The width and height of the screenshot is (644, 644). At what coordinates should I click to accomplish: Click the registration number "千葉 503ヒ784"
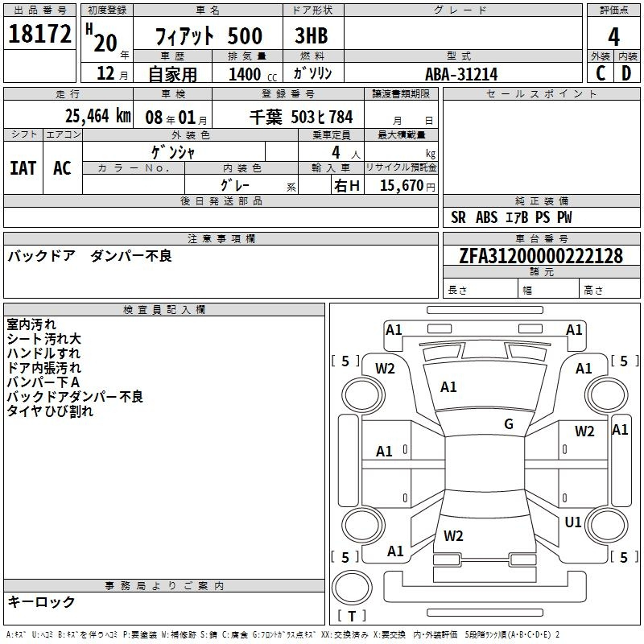301,118
